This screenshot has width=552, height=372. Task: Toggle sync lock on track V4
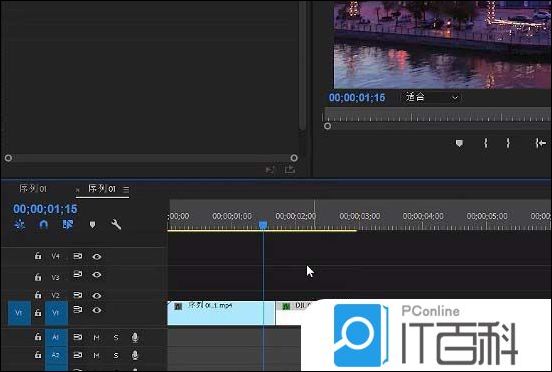pos(78,256)
